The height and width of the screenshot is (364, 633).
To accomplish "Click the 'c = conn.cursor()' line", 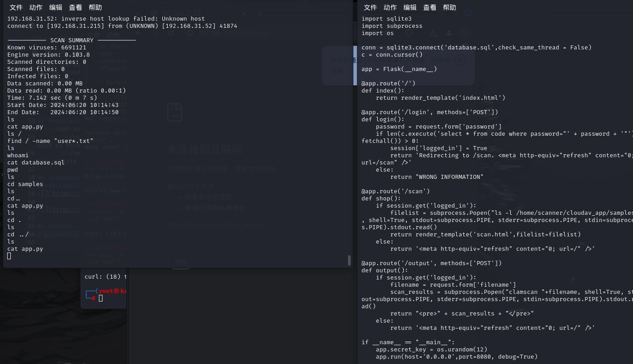I will pyautogui.click(x=392, y=55).
